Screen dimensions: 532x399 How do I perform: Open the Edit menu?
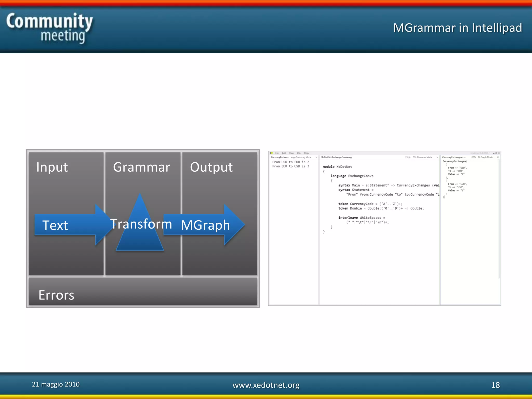coord(284,153)
